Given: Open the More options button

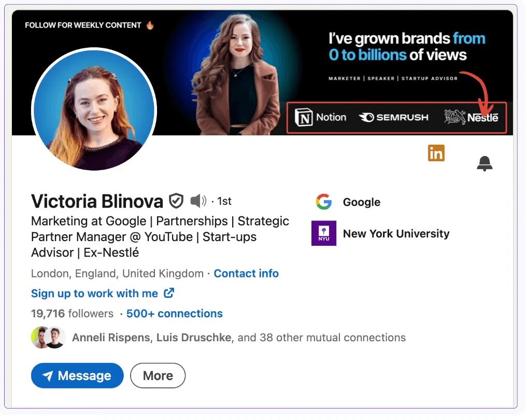Looking at the screenshot, I should pyautogui.click(x=158, y=375).
